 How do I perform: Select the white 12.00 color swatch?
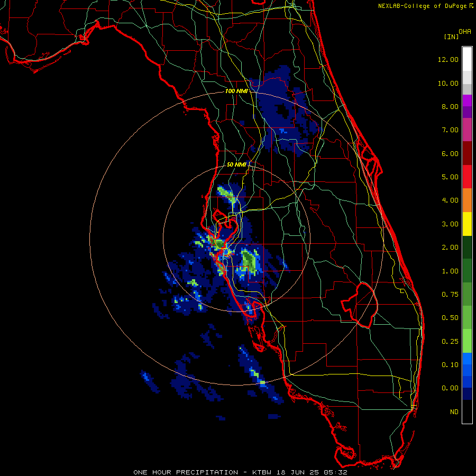[x=467, y=59]
